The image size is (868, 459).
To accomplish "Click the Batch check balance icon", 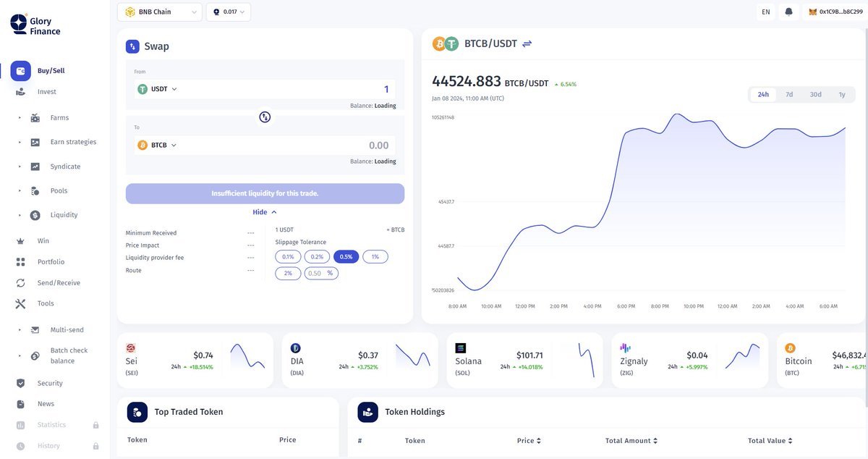I will click(x=35, y=356).
